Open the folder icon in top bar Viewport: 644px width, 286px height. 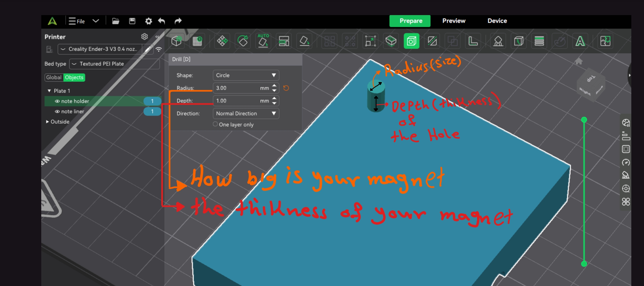click(x=116, y=21)
